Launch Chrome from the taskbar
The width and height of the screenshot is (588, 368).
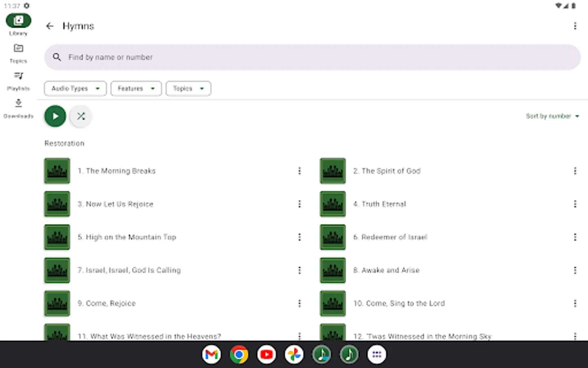238,354
